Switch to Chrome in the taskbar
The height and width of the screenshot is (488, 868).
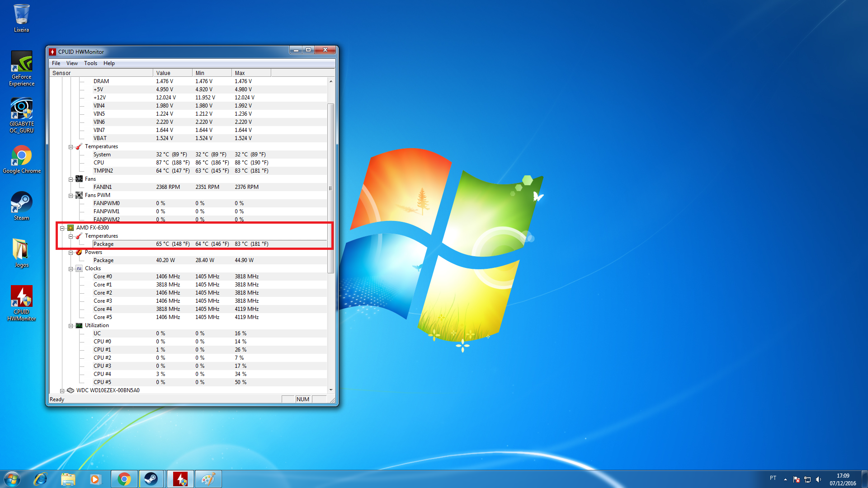[124, 479]
